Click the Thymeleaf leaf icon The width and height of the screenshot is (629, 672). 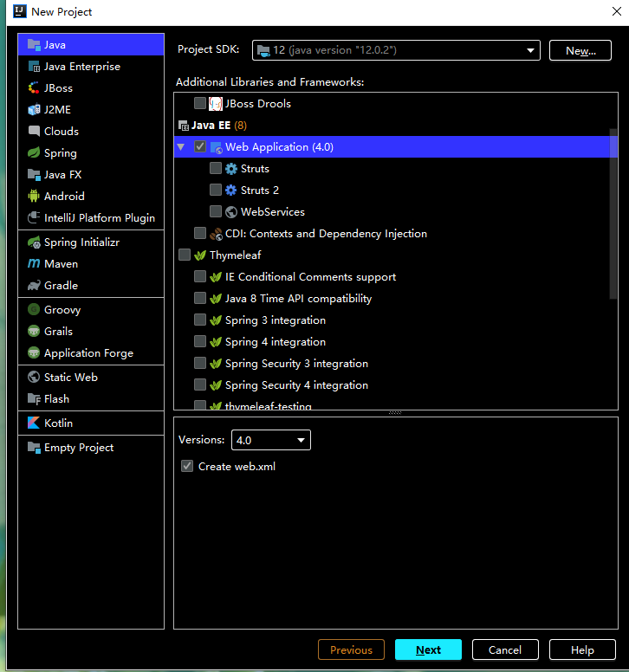pyautogui.click(x=200, y=255)
